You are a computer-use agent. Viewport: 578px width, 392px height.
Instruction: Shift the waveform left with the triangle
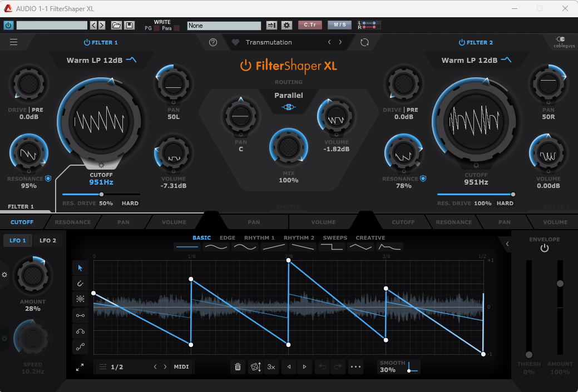tap(289, 367)
